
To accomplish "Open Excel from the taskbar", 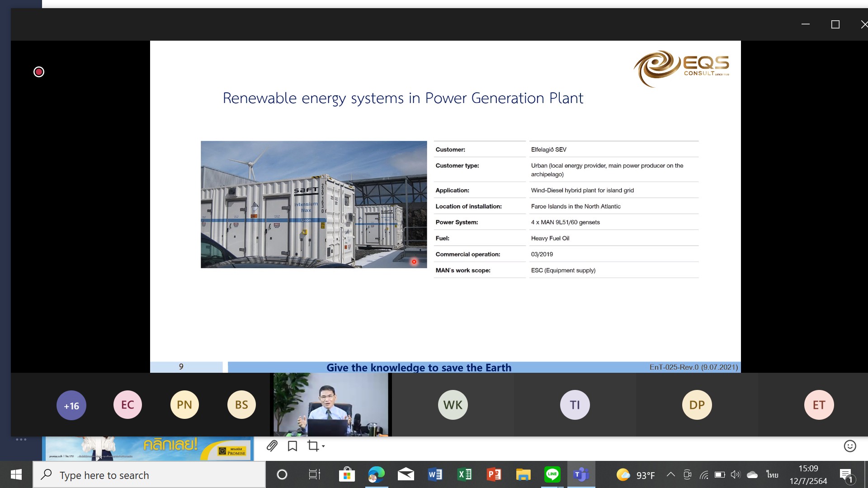I will tap(464, 474).
